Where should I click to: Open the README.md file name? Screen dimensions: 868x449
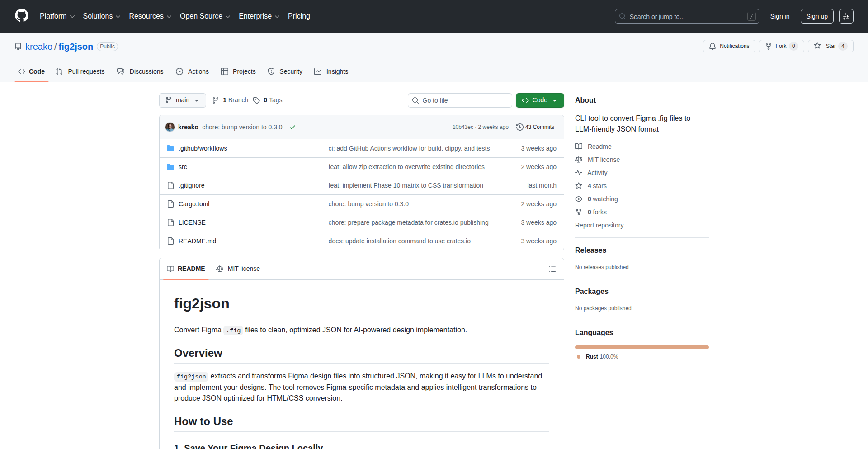197,241
